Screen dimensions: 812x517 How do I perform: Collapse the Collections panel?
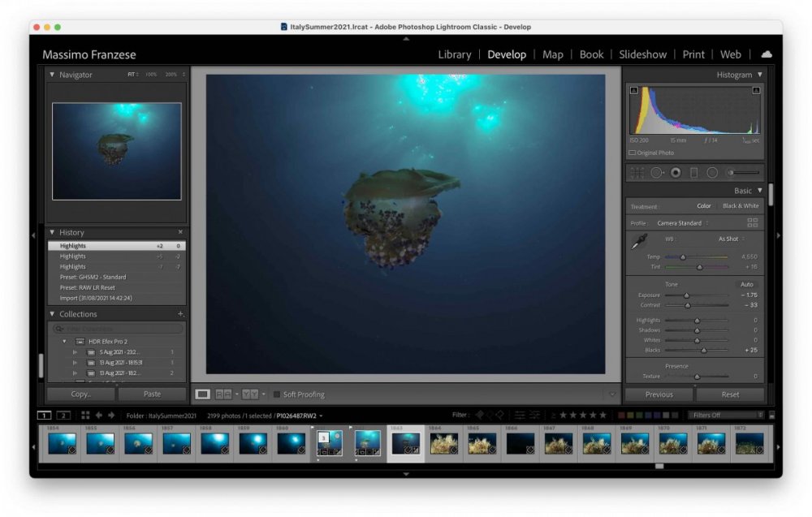tap(52, 313)
